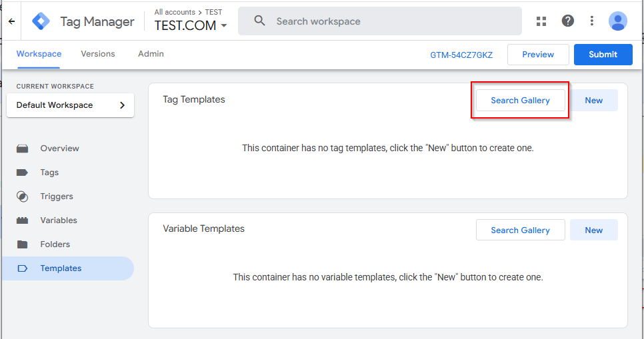This screenshot has width=644, height=339.
Task: Switch to the Admin tab
Action: (151, 54)
